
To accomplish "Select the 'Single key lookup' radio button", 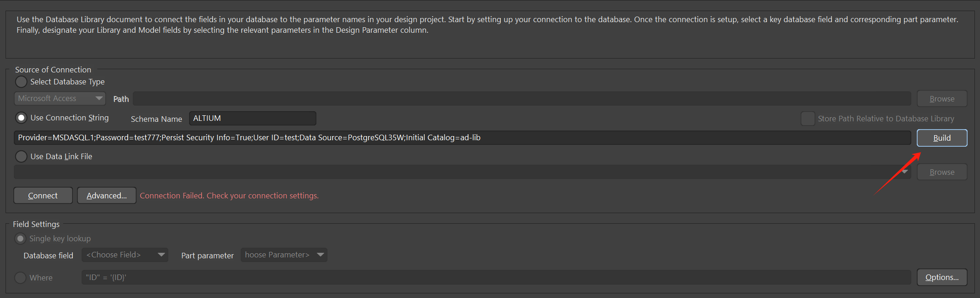I will coord(20,238).
